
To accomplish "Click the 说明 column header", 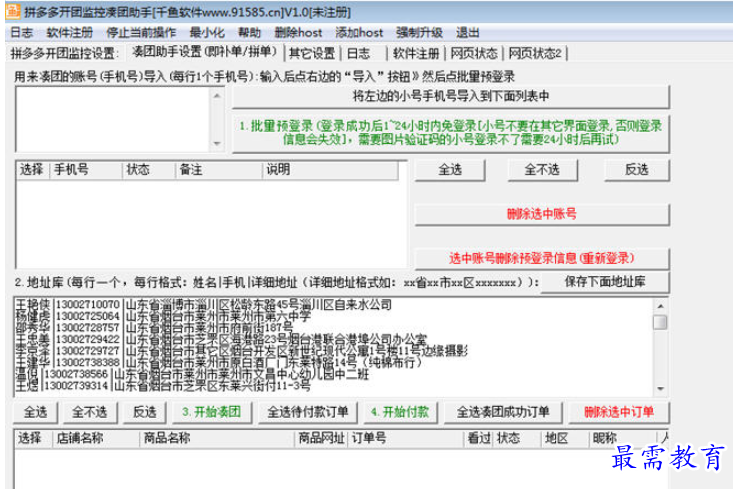I will tap(330, 170).
